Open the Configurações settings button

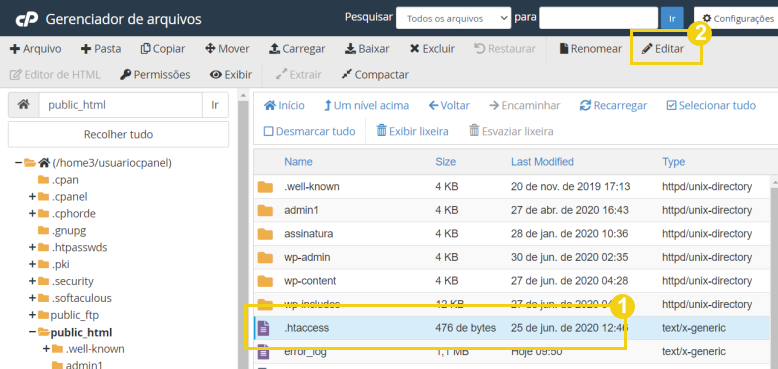pos(737,18)
